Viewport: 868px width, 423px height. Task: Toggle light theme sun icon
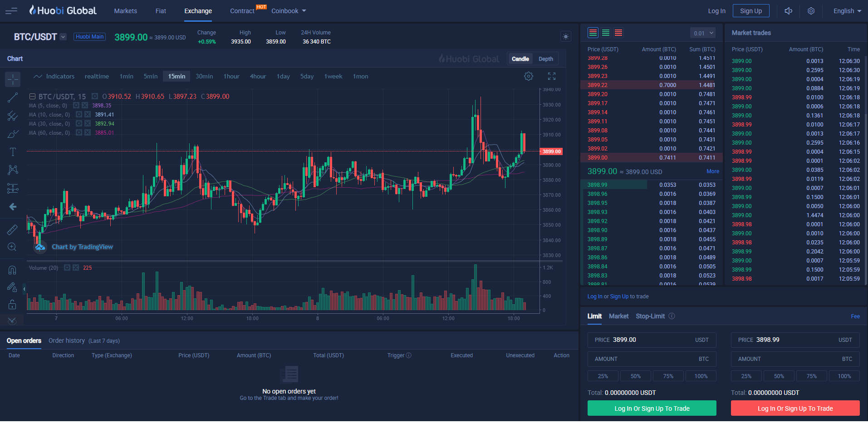coord(566,36)
